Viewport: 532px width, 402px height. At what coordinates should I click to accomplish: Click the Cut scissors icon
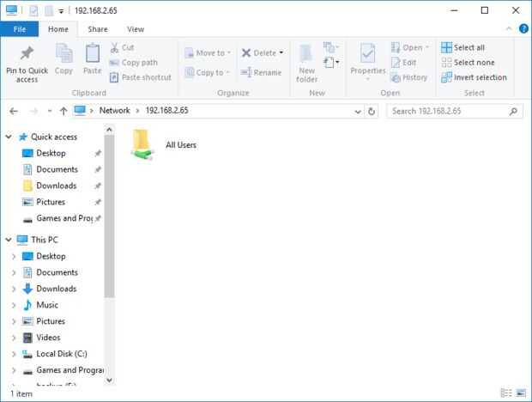114,47
